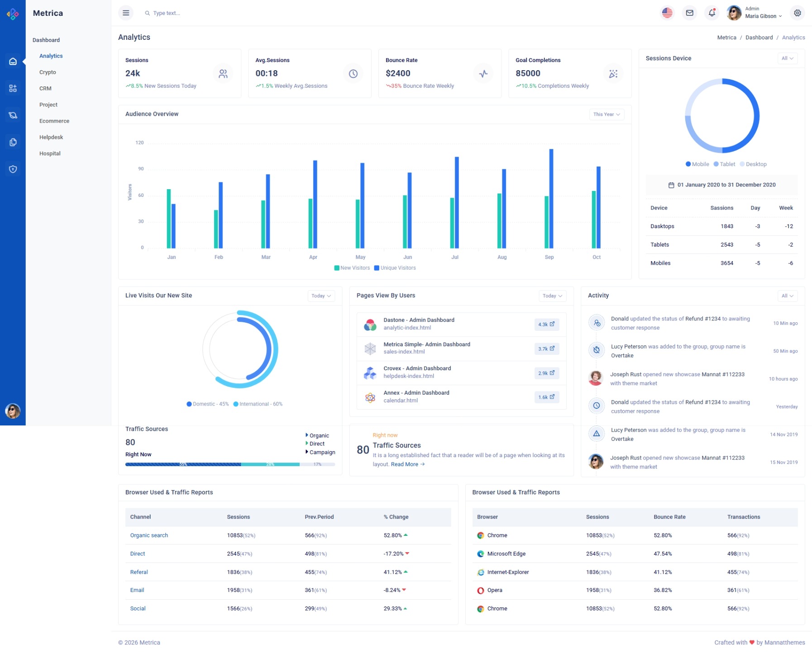The height and width of the screenshot is (654, 812).
Task: Toggle Tablet legend in Sessions Device
Action: (724, 164)
